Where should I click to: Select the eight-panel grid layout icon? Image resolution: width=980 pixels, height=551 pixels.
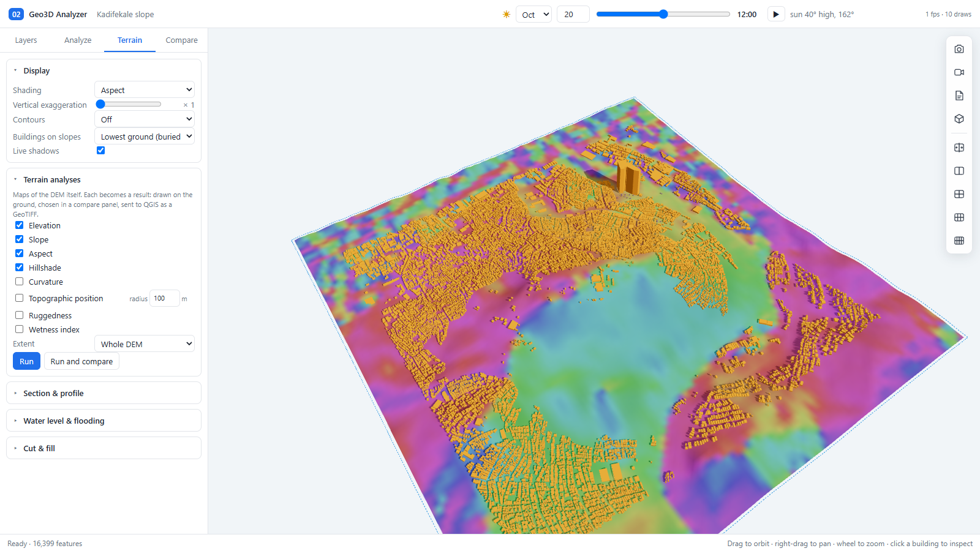(x=959, y=241)
